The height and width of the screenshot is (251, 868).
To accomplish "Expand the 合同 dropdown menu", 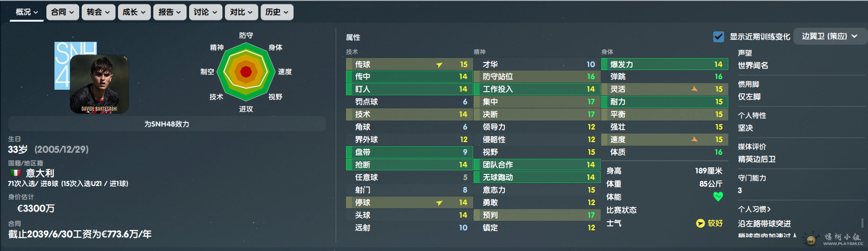I will pos(63,12).
